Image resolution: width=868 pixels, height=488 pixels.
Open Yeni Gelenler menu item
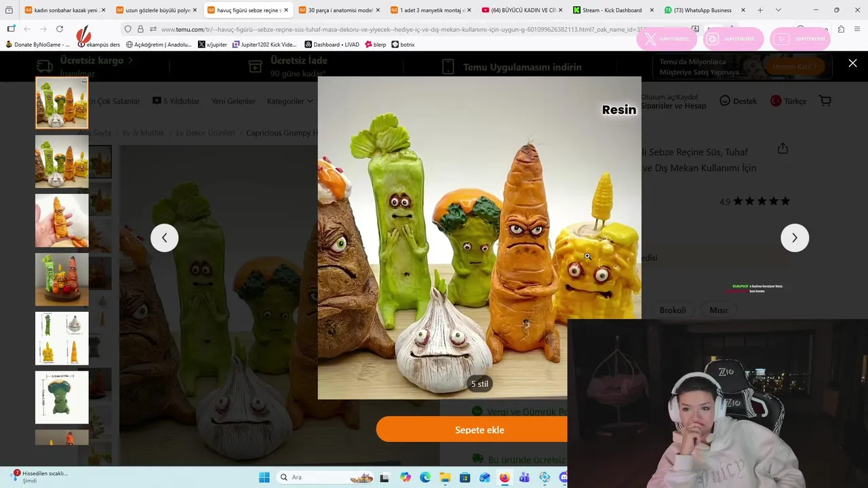[x=233, y=101]
